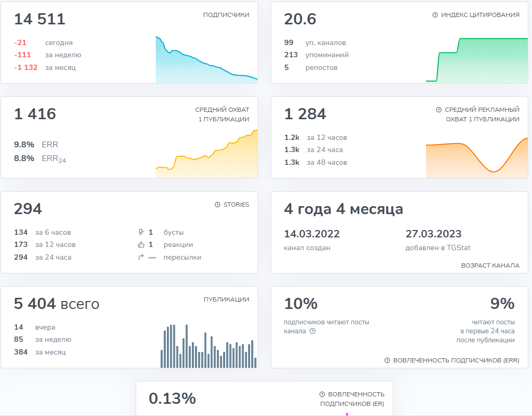Click help icon beside Вовлеченность подписчиков (ERR)

point(387,360)
